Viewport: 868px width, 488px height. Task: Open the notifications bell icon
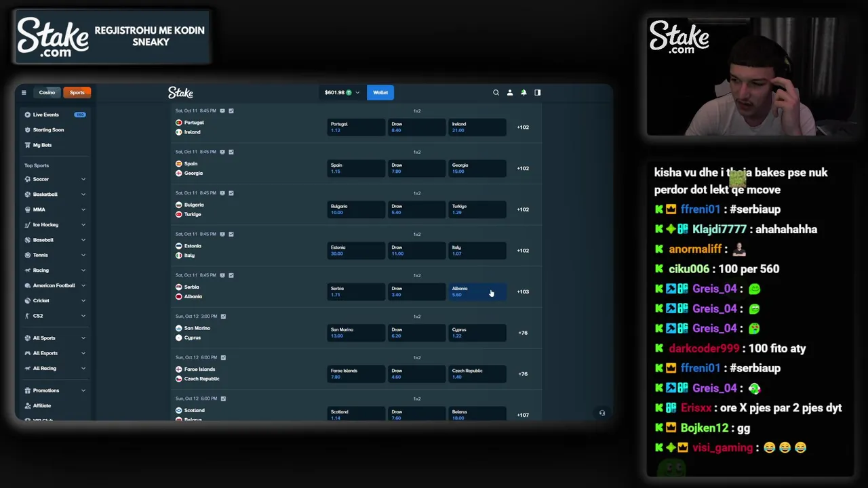coord(524,92)
